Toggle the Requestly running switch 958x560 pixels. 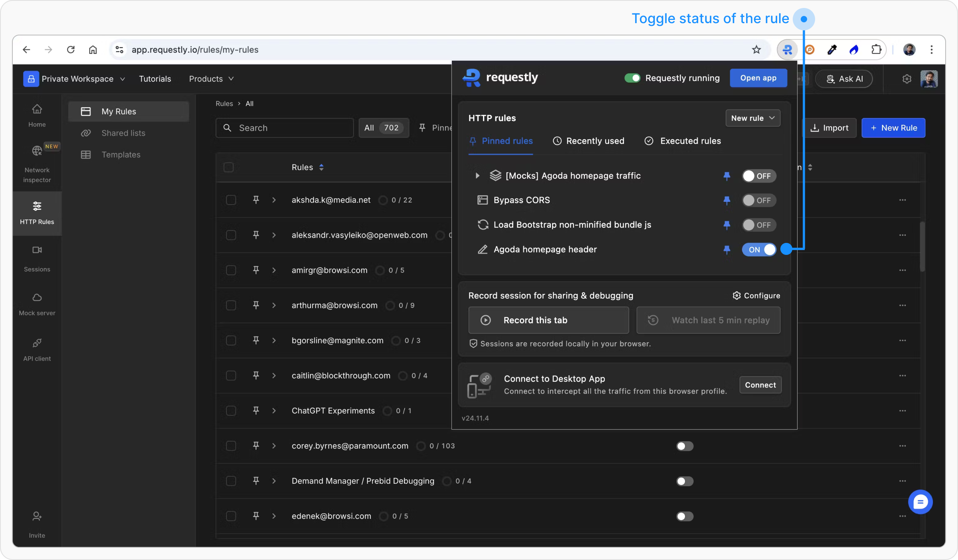pyautogui.click(x=632, y=78)
